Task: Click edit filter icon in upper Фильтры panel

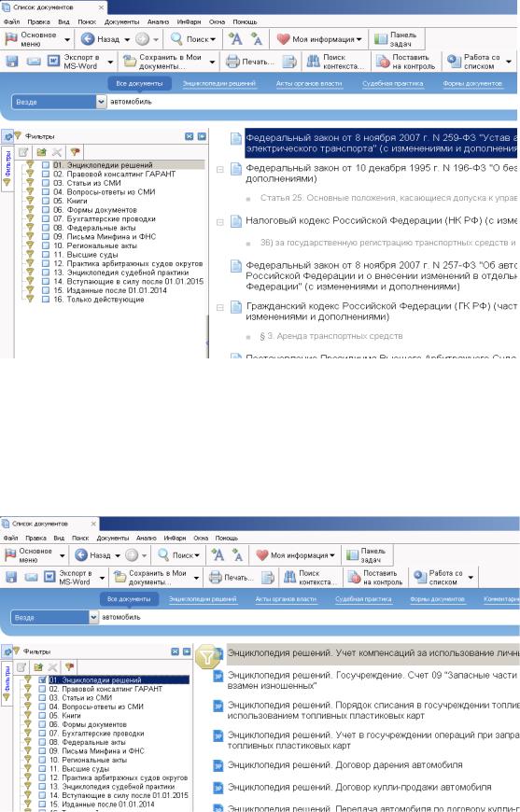Action: coord(23,152)
